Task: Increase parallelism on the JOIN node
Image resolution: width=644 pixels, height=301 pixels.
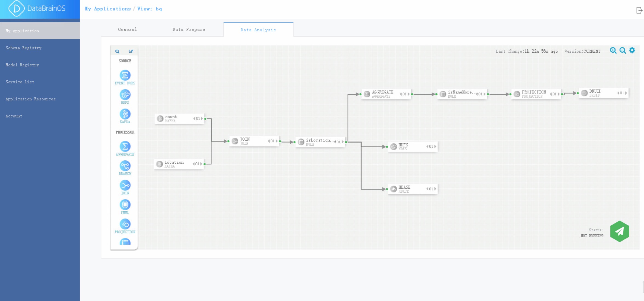Action: [x=277, y=141]
